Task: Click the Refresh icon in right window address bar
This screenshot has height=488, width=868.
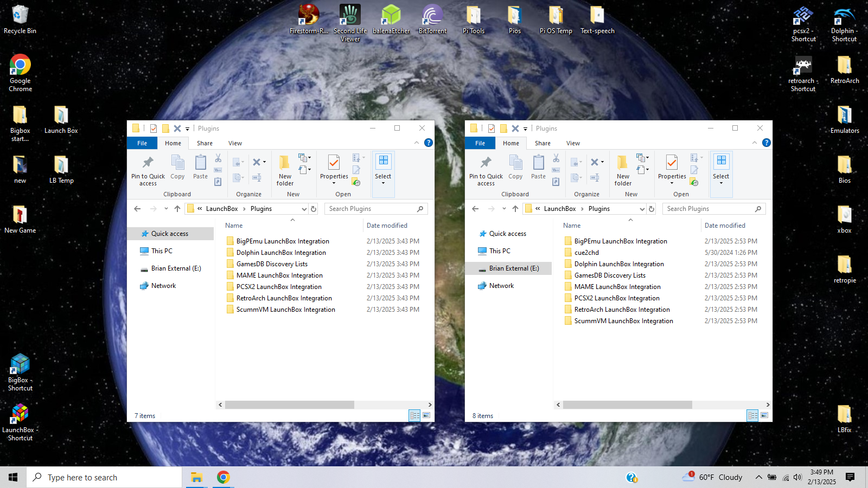Action: point(652,209)
